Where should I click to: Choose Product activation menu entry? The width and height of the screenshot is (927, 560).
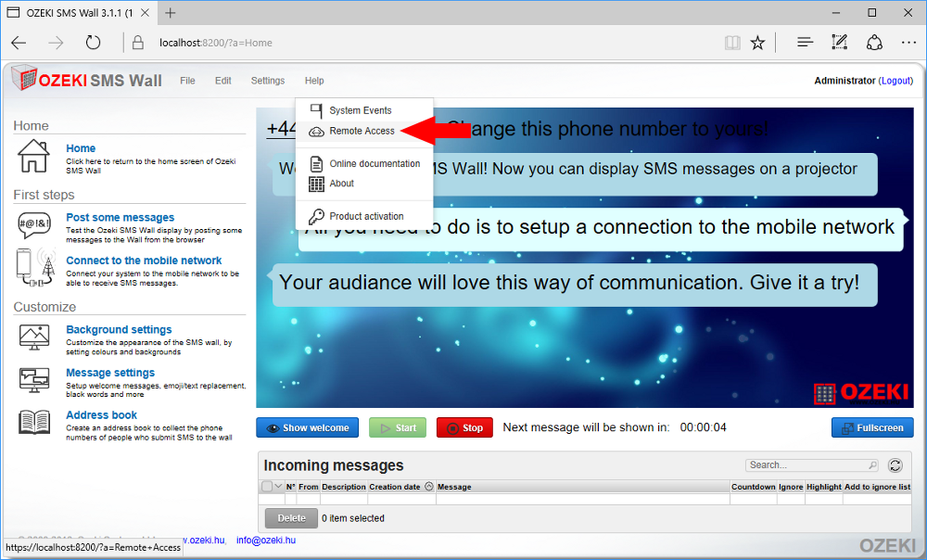pos(364,216)
